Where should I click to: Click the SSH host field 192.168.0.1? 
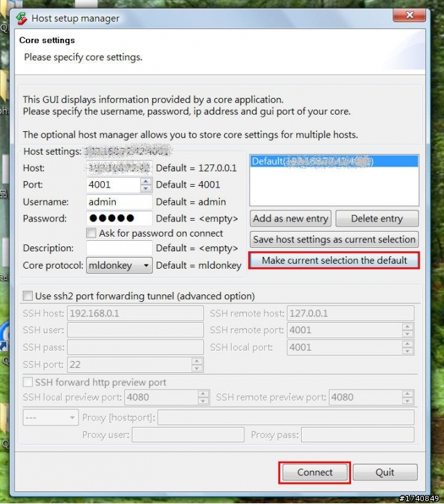click(x=135, y=313)
